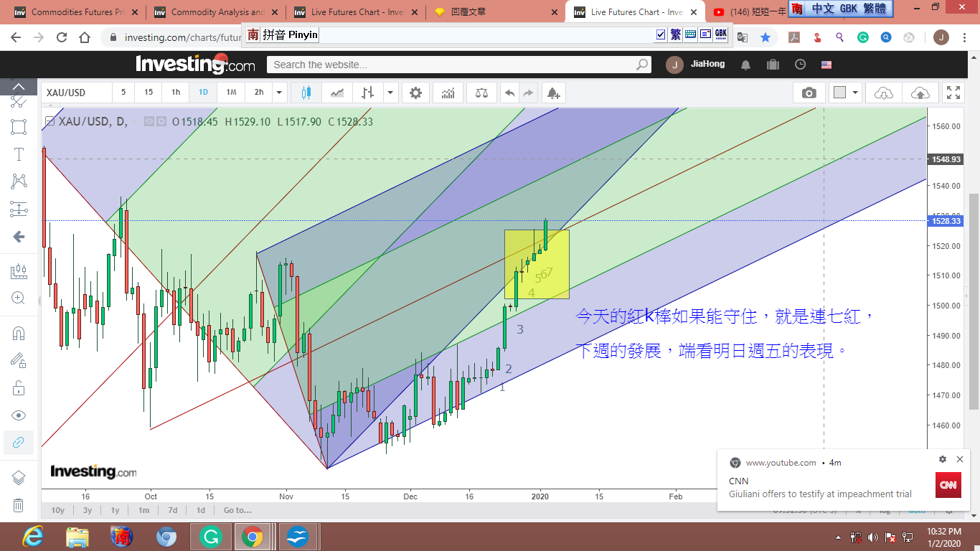Expand the time interval dropdown arrow

click(x=280, y=93)
